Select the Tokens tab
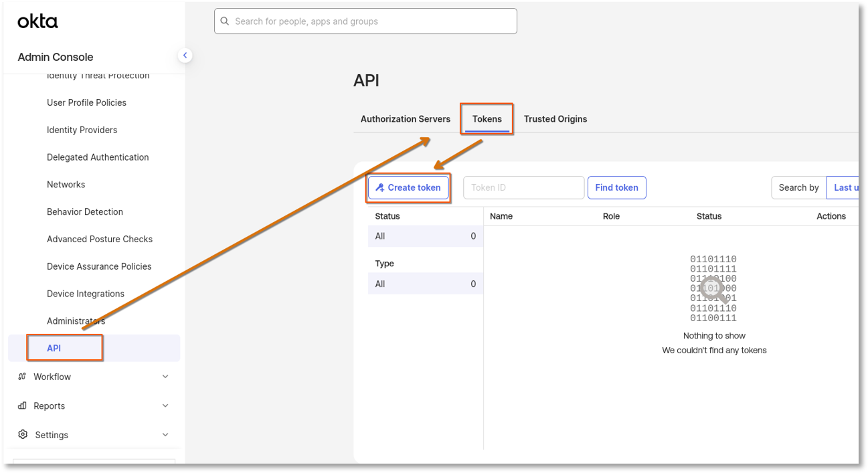This screenshot has width=868, height=473. click(x=487, y=119)
